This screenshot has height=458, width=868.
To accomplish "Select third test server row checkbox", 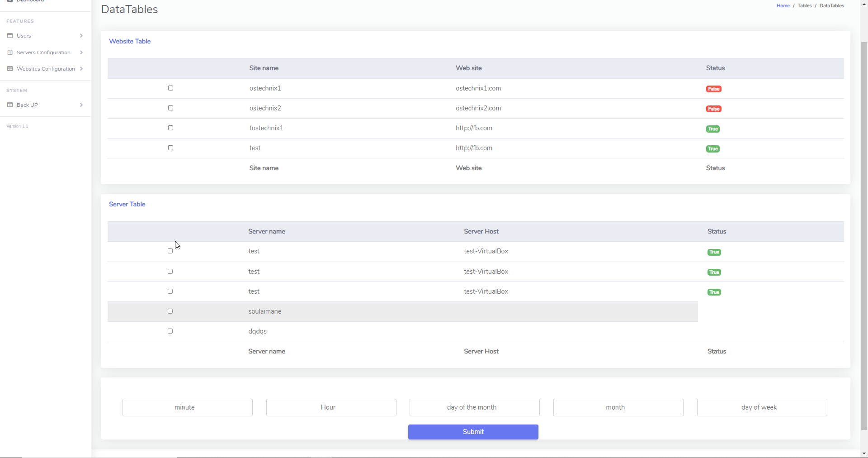I will click(x=170, y=291).
